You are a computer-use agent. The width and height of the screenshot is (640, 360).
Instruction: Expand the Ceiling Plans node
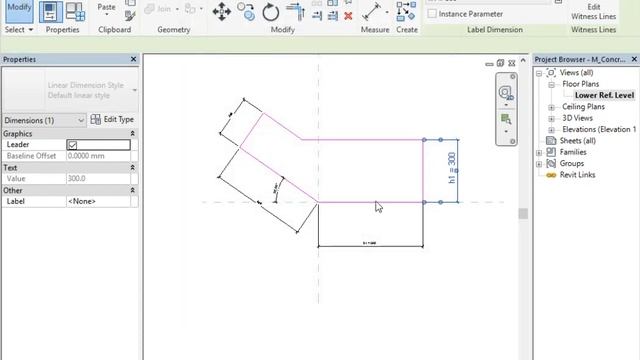[551, 108]
